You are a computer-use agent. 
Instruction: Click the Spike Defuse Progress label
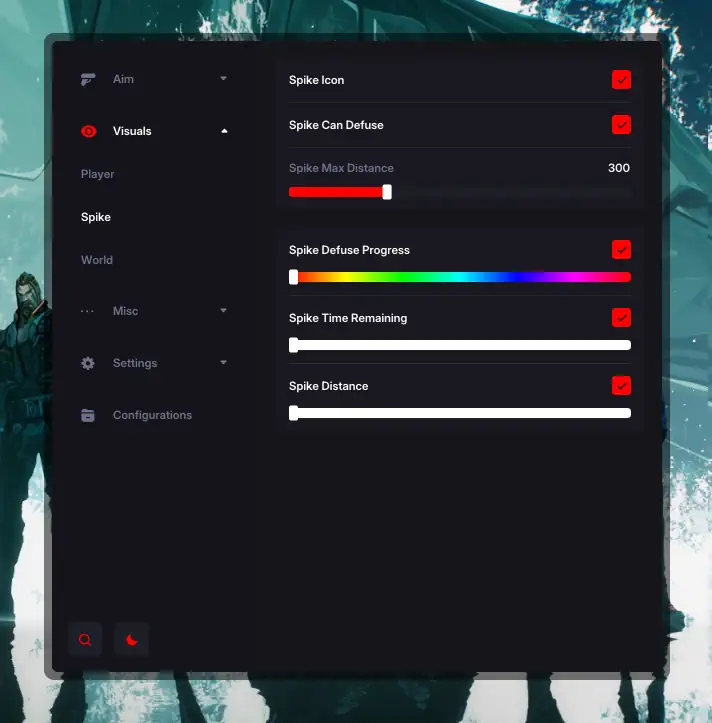pyautogui.click(x=349, y=250)
